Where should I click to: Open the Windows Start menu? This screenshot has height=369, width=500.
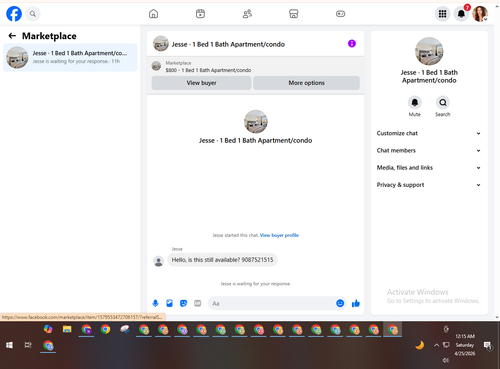(x=9, y=345)
